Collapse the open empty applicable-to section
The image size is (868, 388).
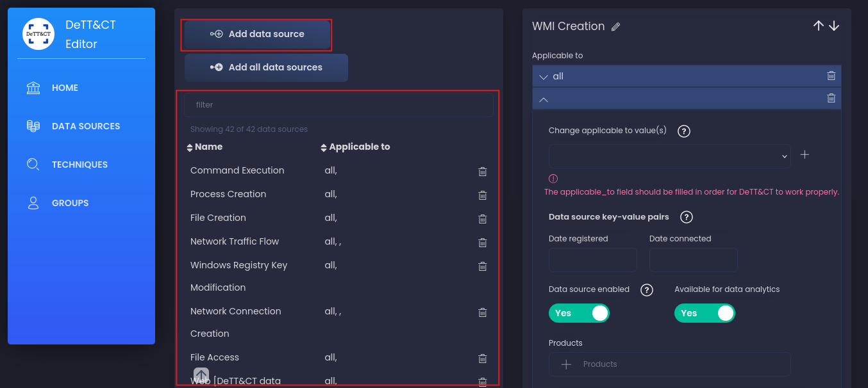[x=544, y=99]
